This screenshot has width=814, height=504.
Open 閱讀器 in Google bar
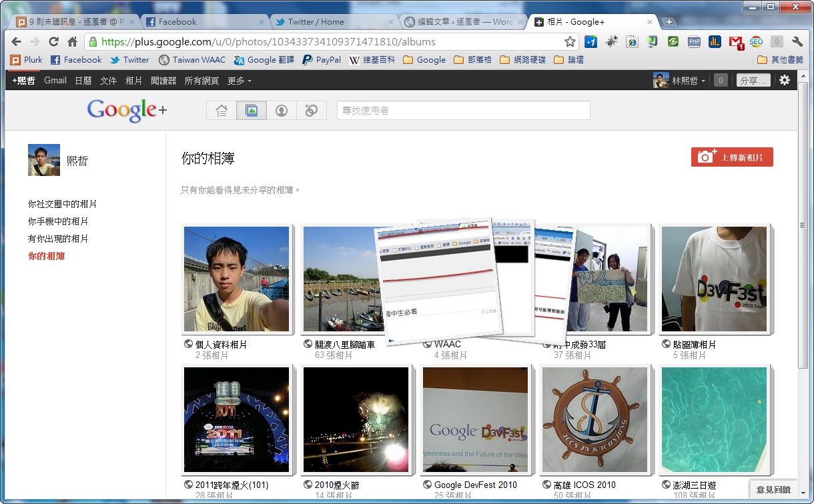click(x=163, y=81)
